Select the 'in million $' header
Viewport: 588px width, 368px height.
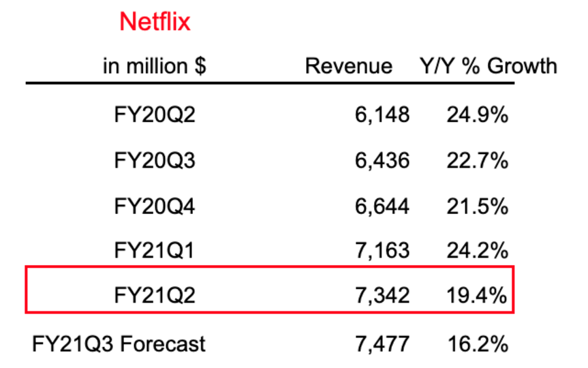tap(155, 66)
